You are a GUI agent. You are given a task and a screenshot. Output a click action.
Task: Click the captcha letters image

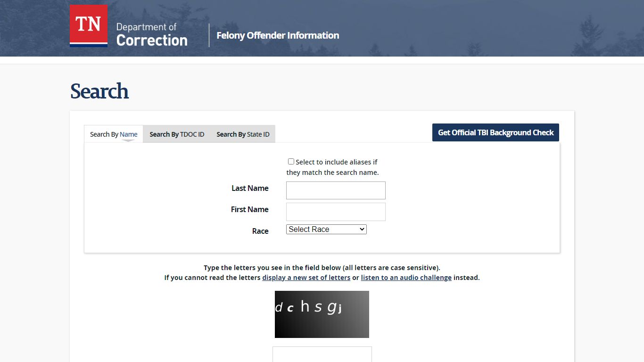[322, 314]
